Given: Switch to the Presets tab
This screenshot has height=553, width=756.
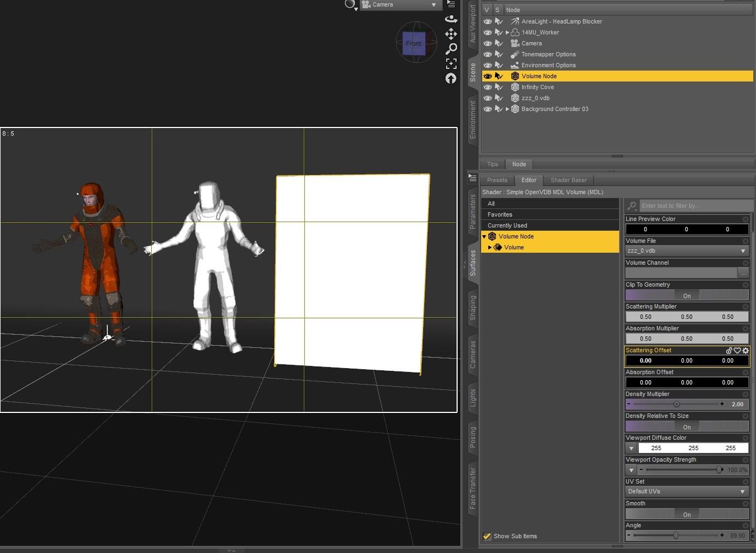Looking at the screenshot, I should coord(497,180).
